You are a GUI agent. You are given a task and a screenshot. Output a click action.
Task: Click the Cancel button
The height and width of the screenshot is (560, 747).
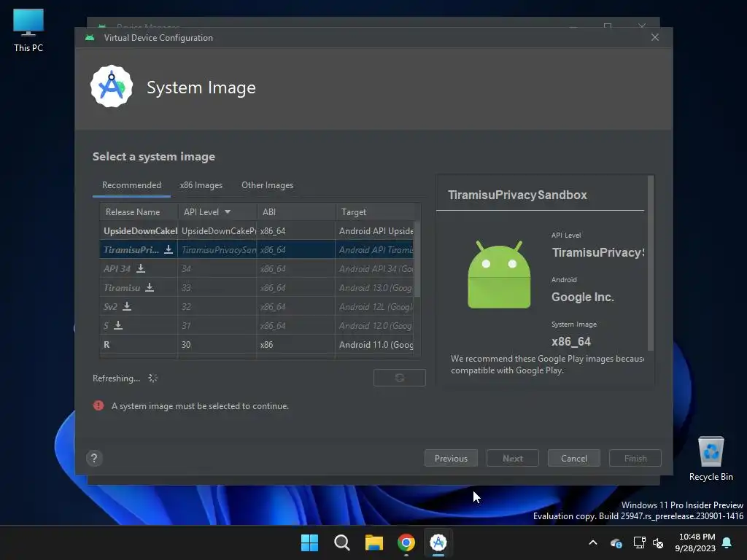[x=573, y=458]
